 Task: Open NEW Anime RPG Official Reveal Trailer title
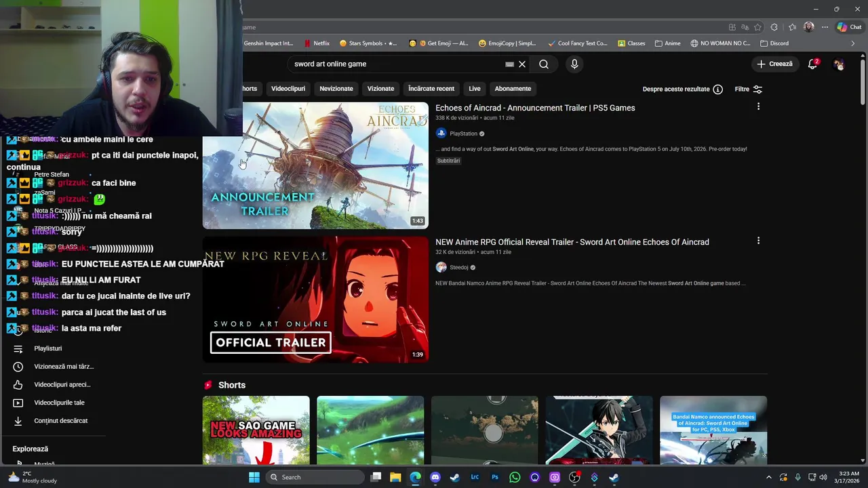click(x=572, y=242)
